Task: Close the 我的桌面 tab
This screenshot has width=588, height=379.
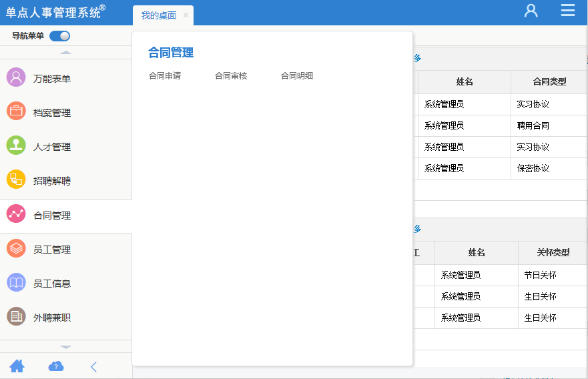Action: point(186,15)
